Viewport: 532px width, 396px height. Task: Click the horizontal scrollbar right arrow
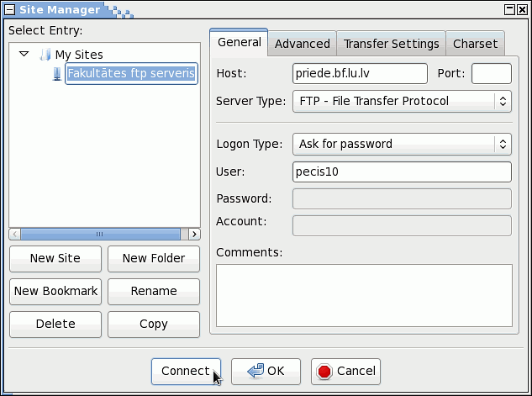click(x=194, y=234)
